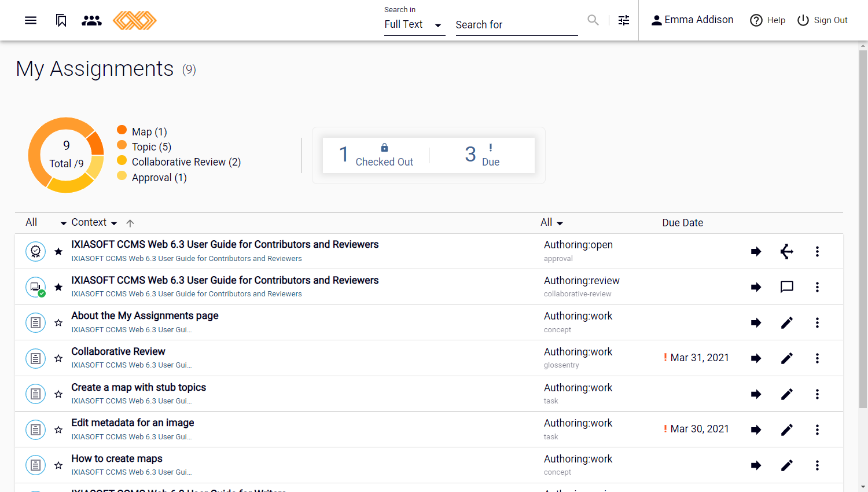Screen dimensions: 868x492
Task: Select Collaborative Review (2) legend entry
Action: [179, 162]
